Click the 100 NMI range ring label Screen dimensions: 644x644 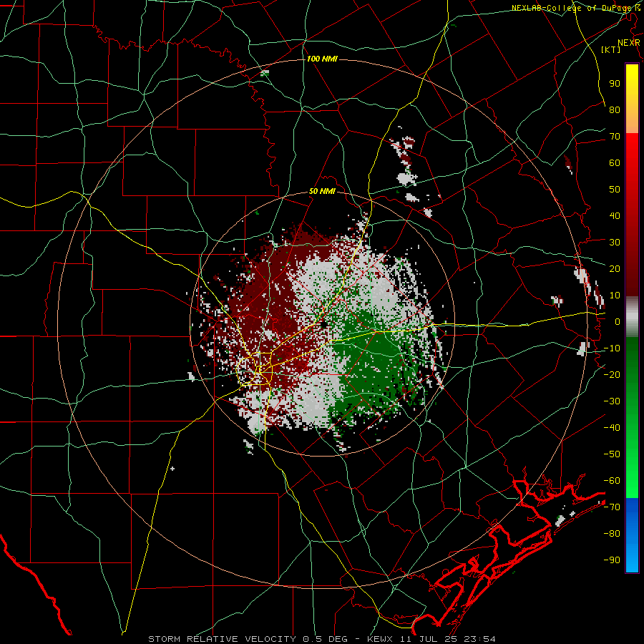[x=322, y=59]
